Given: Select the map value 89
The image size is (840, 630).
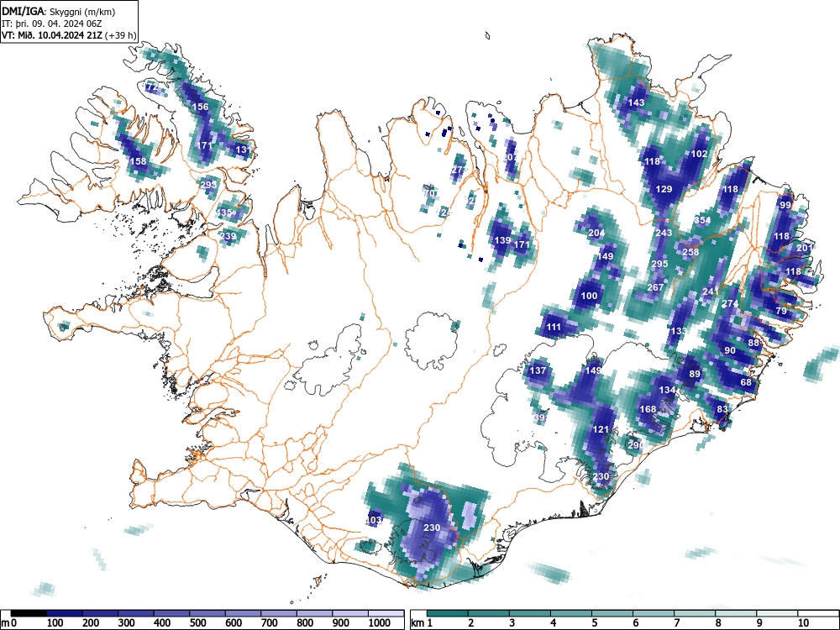Looking at the screenshot, I should tap(695, 374).
